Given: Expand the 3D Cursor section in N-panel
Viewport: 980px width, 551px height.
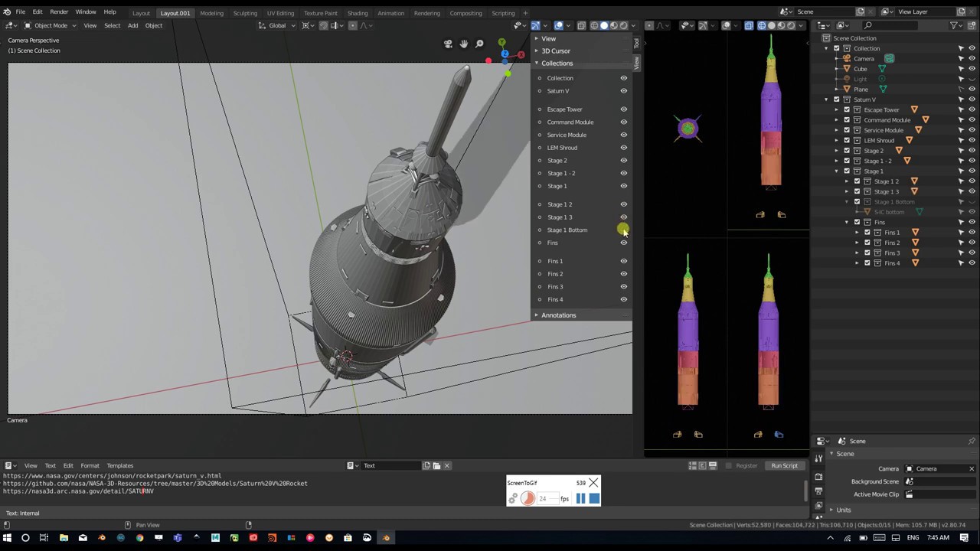Looking at the screenshot, I should click(554, 51).
